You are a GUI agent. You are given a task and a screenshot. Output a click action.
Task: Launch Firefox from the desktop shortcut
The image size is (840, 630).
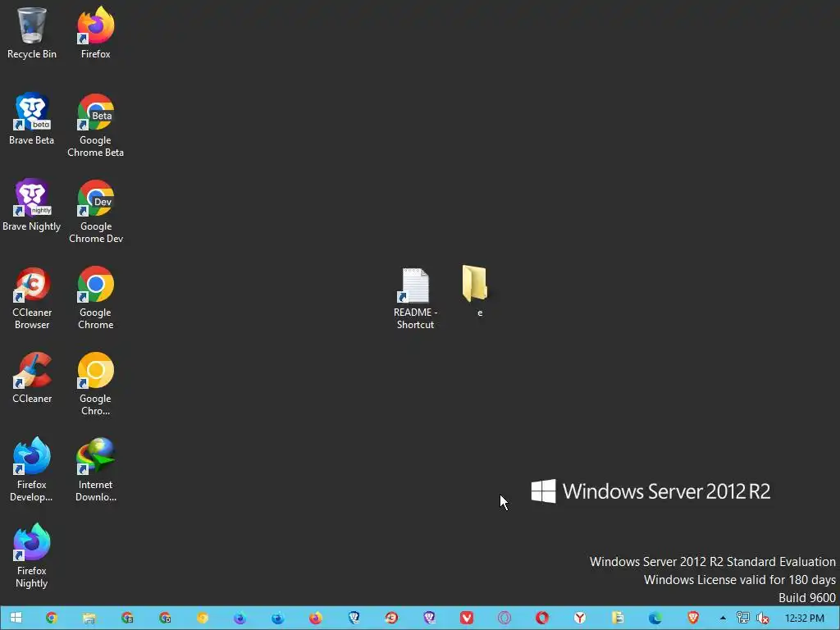95,32
